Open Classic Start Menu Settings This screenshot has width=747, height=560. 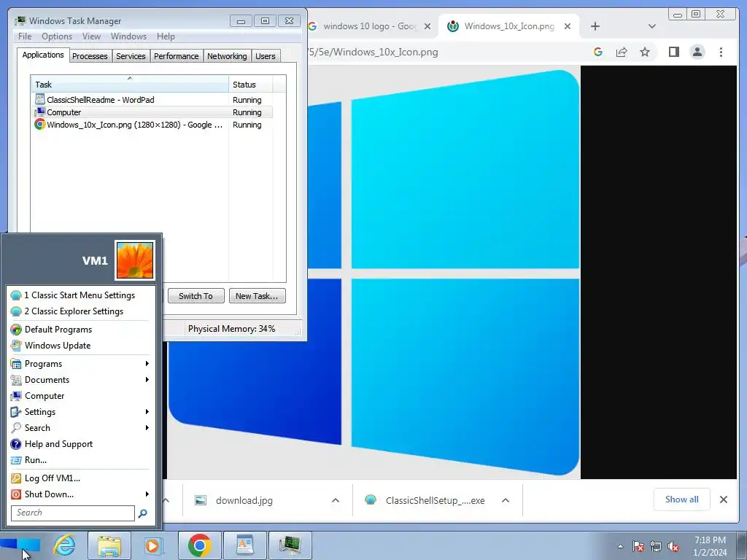click(x=80, y=295)
